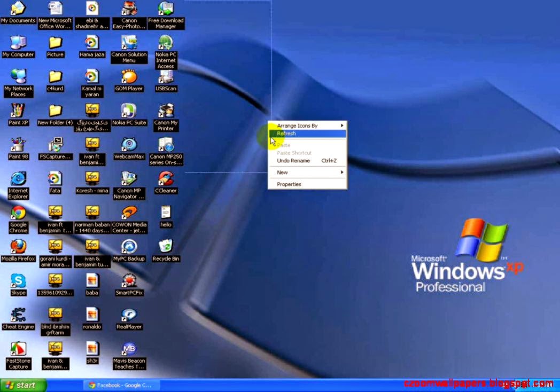The height and width of the screenshot is (392, 560).
Task: Click Undo Rename in the context menu
Action: coord(292,160)
